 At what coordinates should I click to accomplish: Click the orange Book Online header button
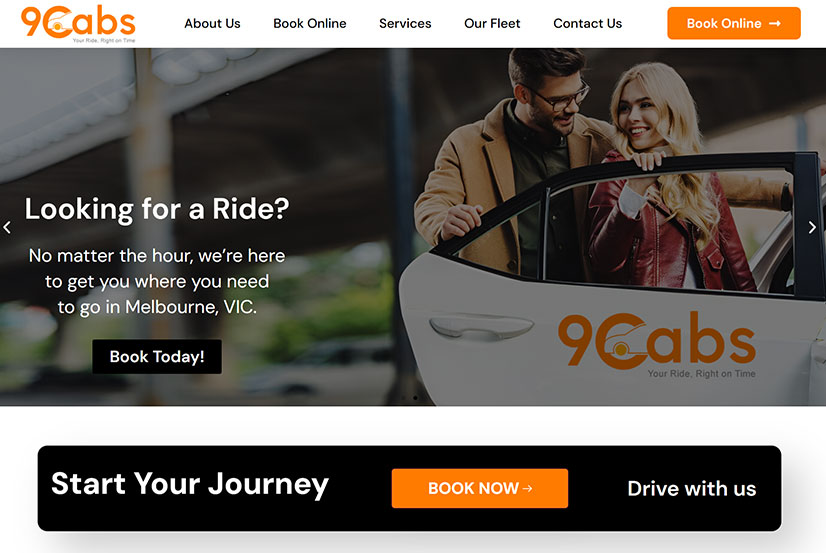734,23
